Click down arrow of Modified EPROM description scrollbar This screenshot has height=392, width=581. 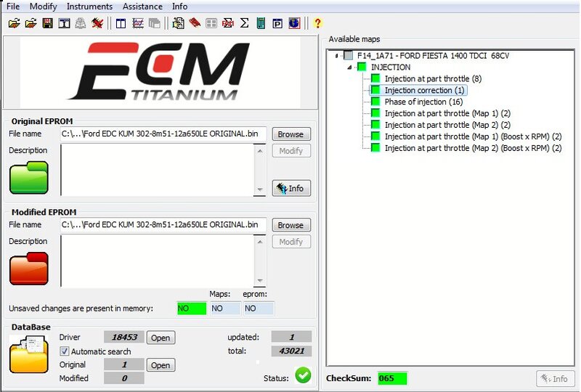click(260, 280)
